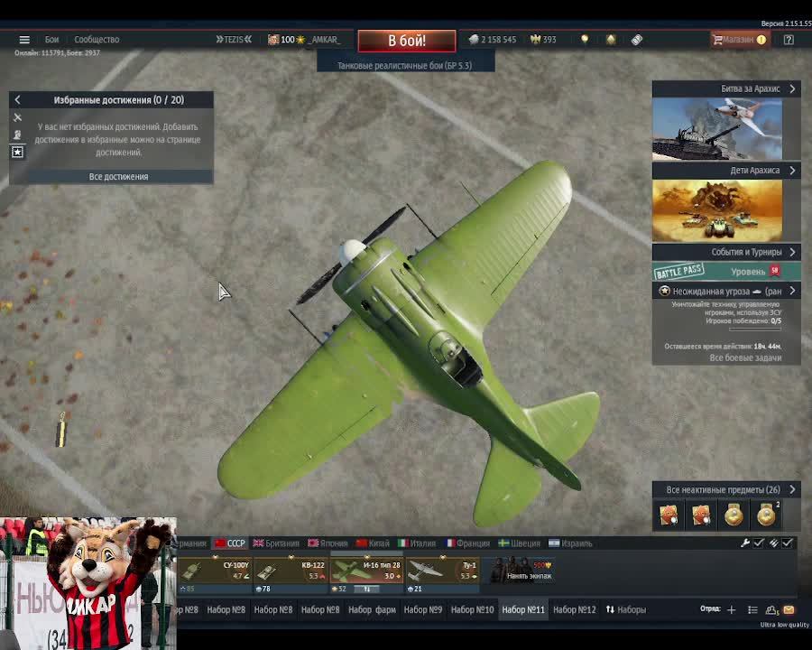Open the squad list icon

(753, 609)
